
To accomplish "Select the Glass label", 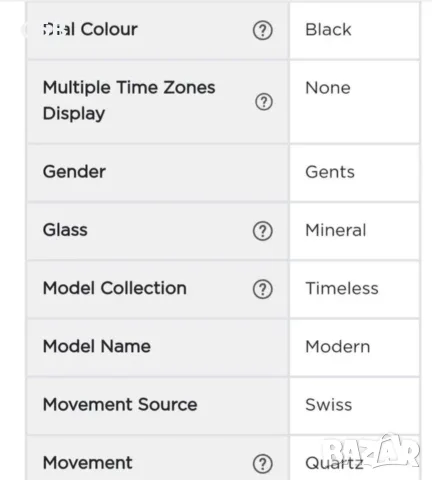I will click(x=65, y=230).
